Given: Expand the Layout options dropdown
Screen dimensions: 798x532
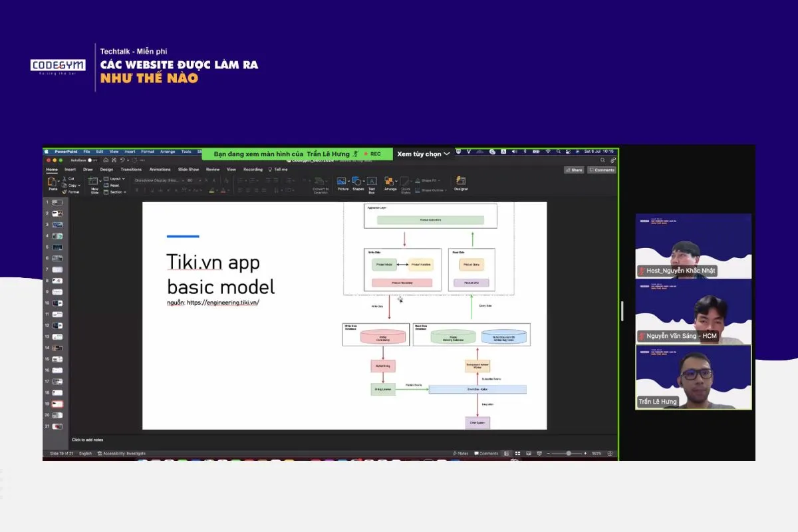Looking at the screenshot, I should (x=114, y=179).
